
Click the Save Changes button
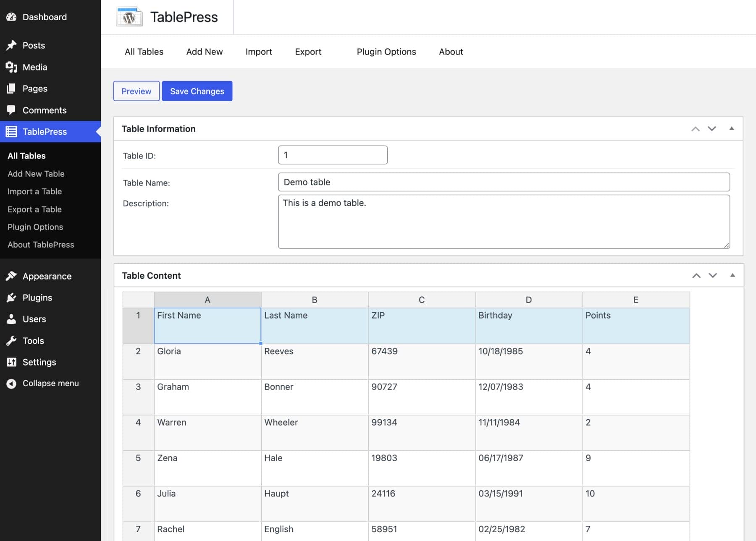point(197,91)
